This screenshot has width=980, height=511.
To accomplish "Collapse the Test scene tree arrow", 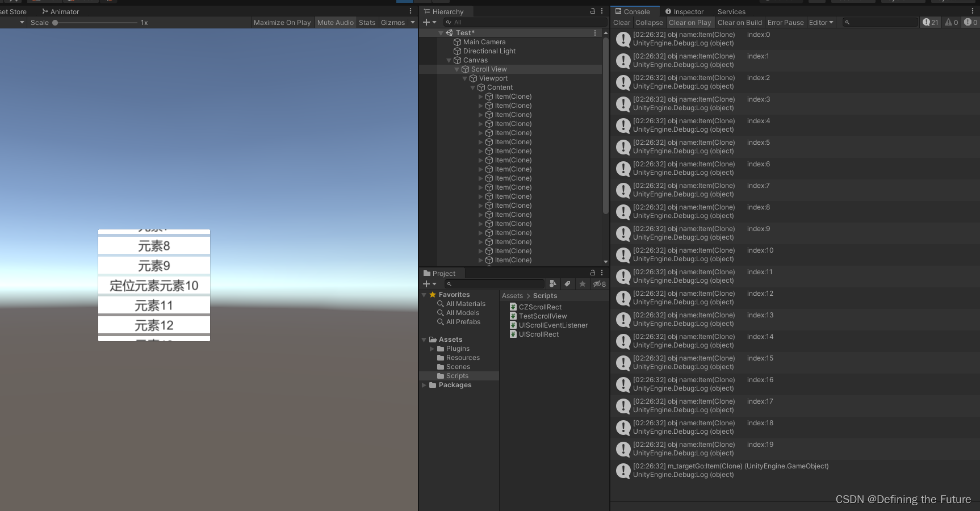I will click(441, 33).
